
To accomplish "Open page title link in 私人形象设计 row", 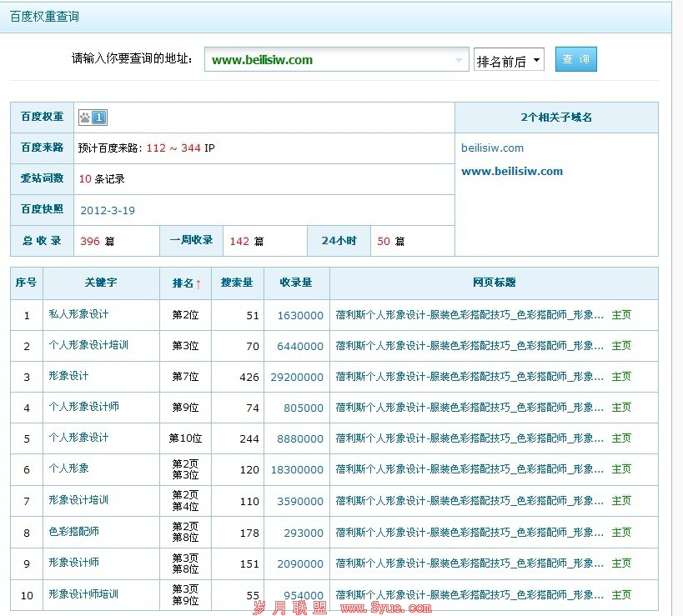I will coord(470,315).
